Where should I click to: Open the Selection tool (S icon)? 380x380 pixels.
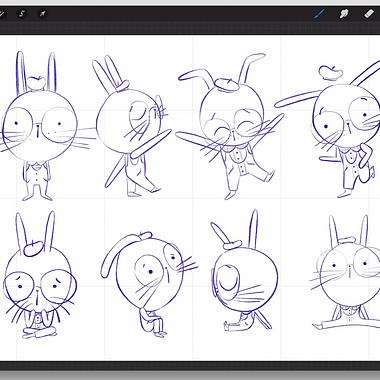click(x=22, y=14)
